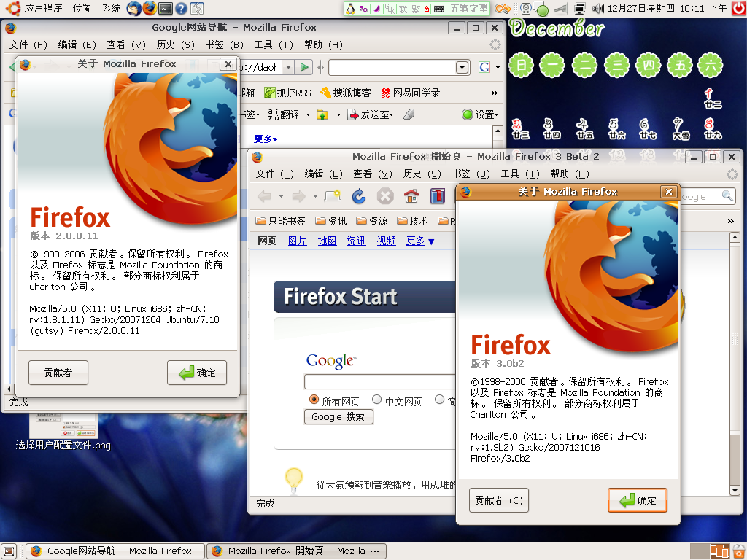Viewport: 747px width, 560px height.
Task: Click the volume speaker icon in the panel
Action: (x=598, y=8)
